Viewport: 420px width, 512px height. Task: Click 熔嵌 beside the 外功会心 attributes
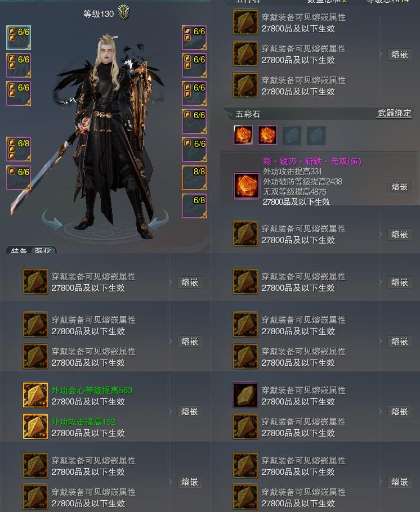coord(190,411)
